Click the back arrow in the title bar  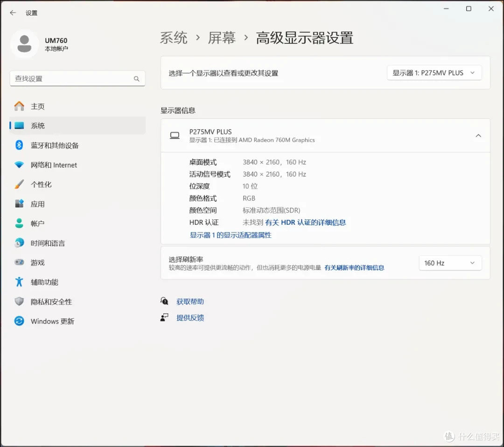(x=13, y=13)
